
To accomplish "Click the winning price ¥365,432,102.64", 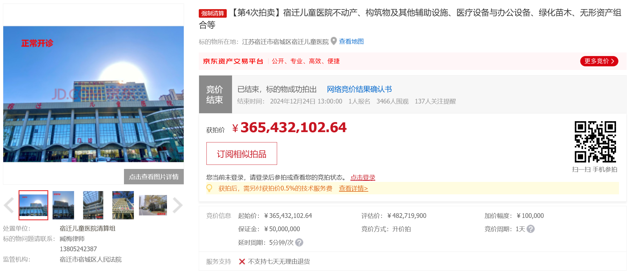I will [x=289, y=127].
